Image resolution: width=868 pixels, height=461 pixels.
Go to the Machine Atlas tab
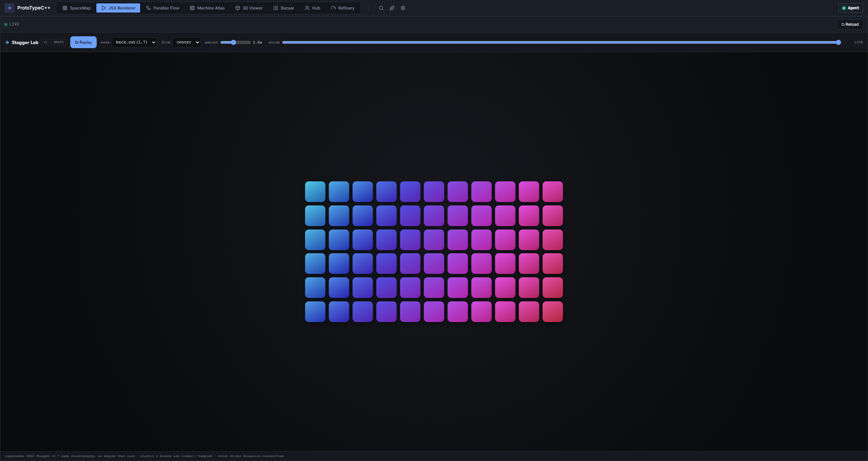[207, 8]
